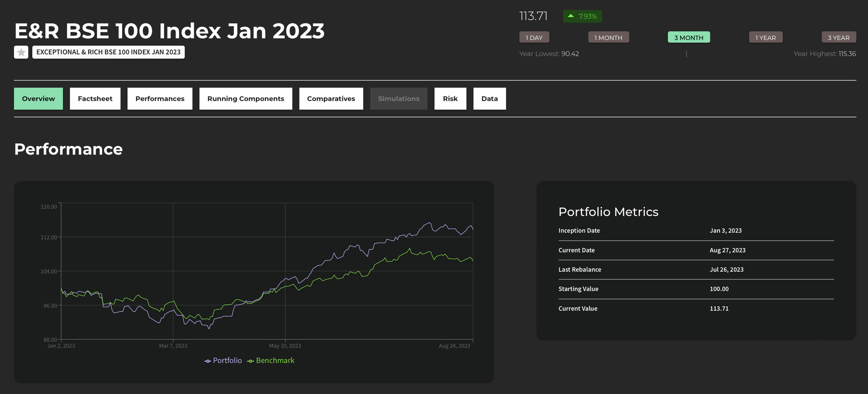Open the Data tab

point(489,98)
